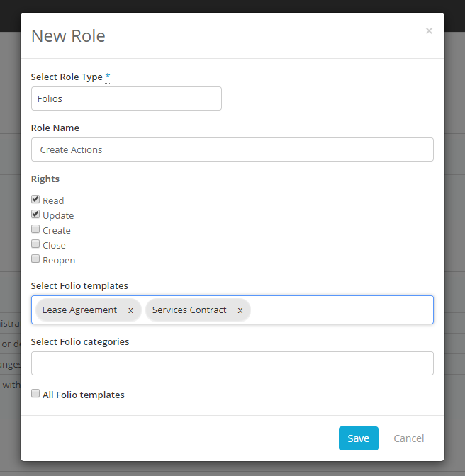Open the Select Role Type dropdown showing Folios
Image resolution: width=465 pixels, height=476 pixels.
[x=126, y=98]
